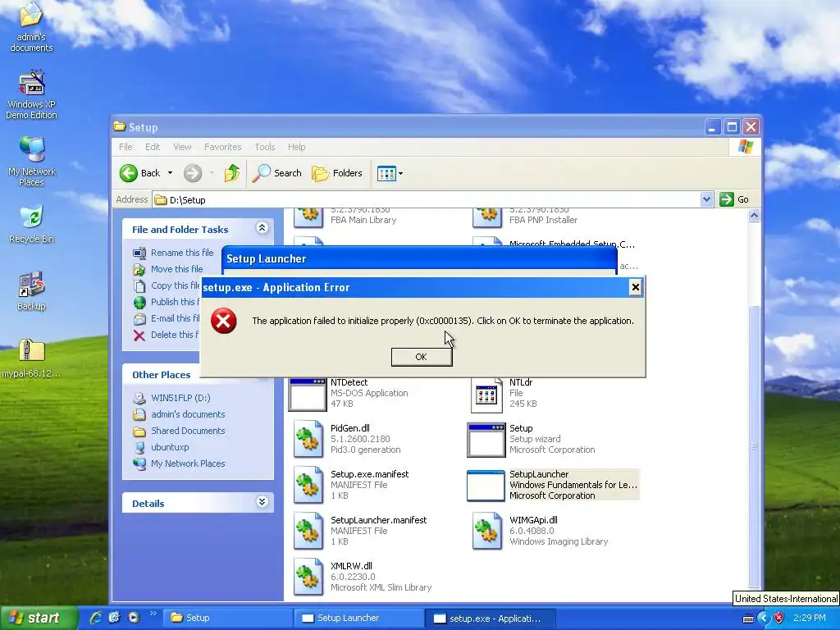This screenshot has height=630, width=840.
Task: Open ubuntuxp in Other Places
Action: pos(170,447)
